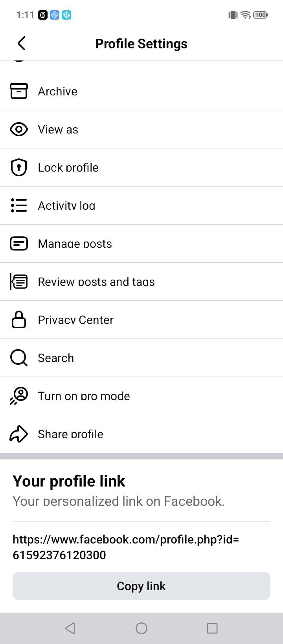
Task: Open Activity log
Action: point(141,205)
